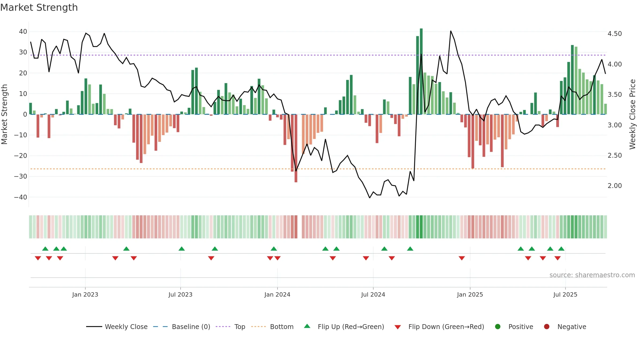Viewport: 644px width, 362px height.
Task: Click the 4.00 price axis tick label
Action: pyautogui.click(x=614, y=64)
